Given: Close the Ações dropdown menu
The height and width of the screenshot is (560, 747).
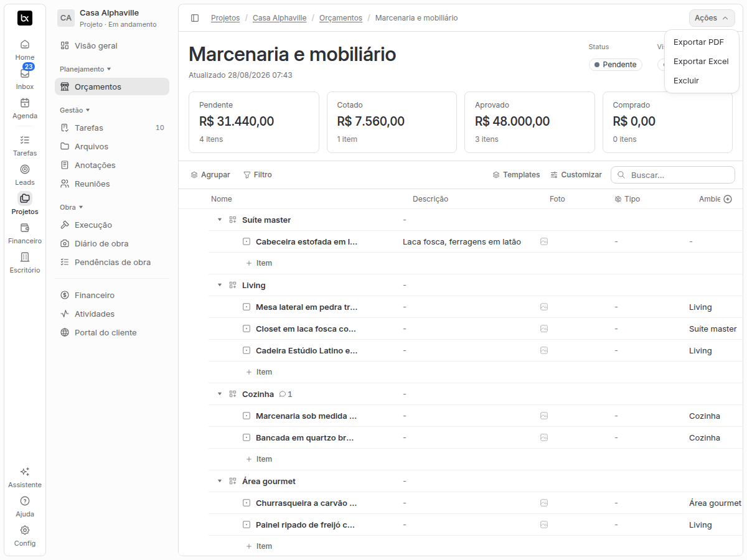Looking at the screenshot, I should (x=712, y=18).
